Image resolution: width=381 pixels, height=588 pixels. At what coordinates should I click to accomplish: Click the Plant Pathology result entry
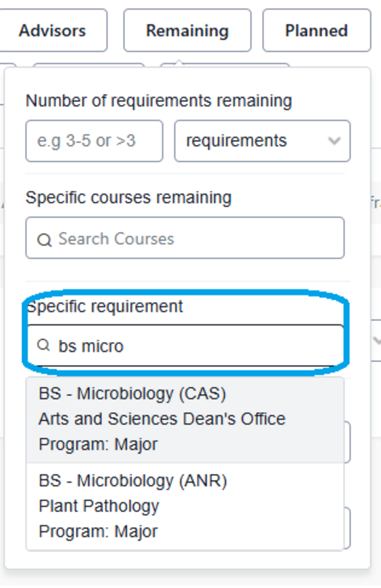click(x=98, y=506)
